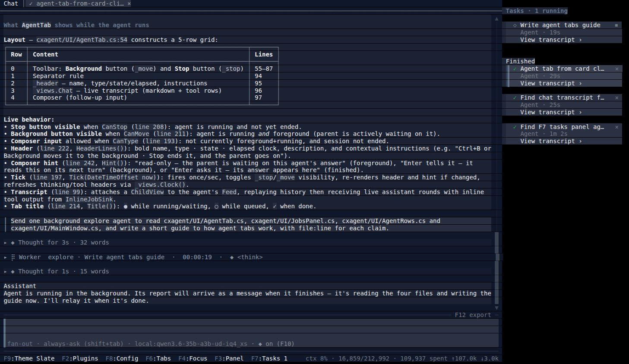Click the 'Tasks · 1 running' panel header
The image size is (629, 364).
[537, 11]
